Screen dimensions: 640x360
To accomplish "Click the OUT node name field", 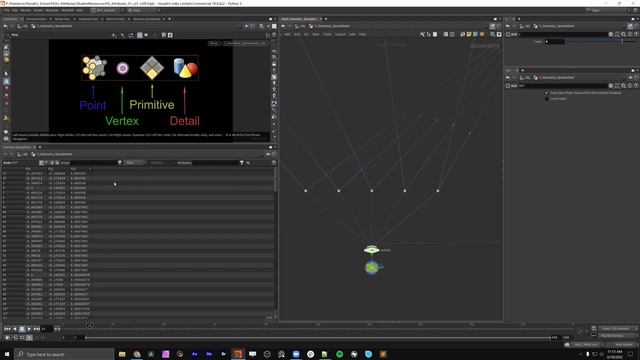I will coord(562,86).
